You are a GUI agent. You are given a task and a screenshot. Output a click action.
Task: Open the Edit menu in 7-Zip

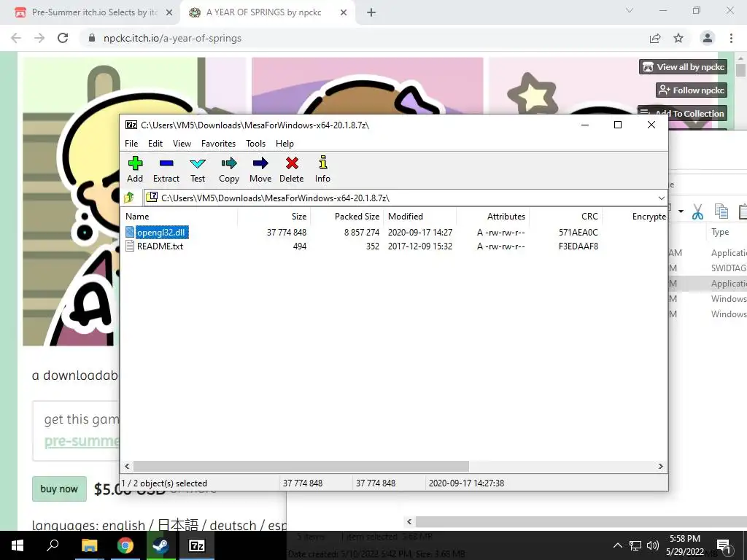(155, 144)
